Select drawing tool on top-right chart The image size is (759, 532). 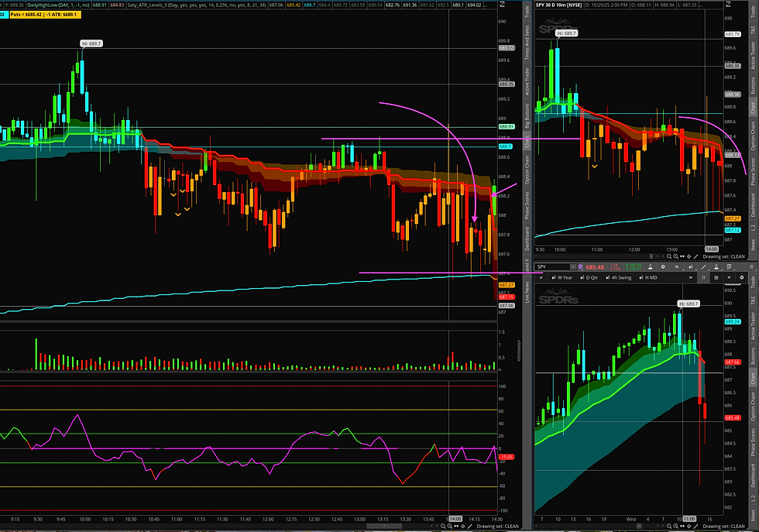(696, 256)
